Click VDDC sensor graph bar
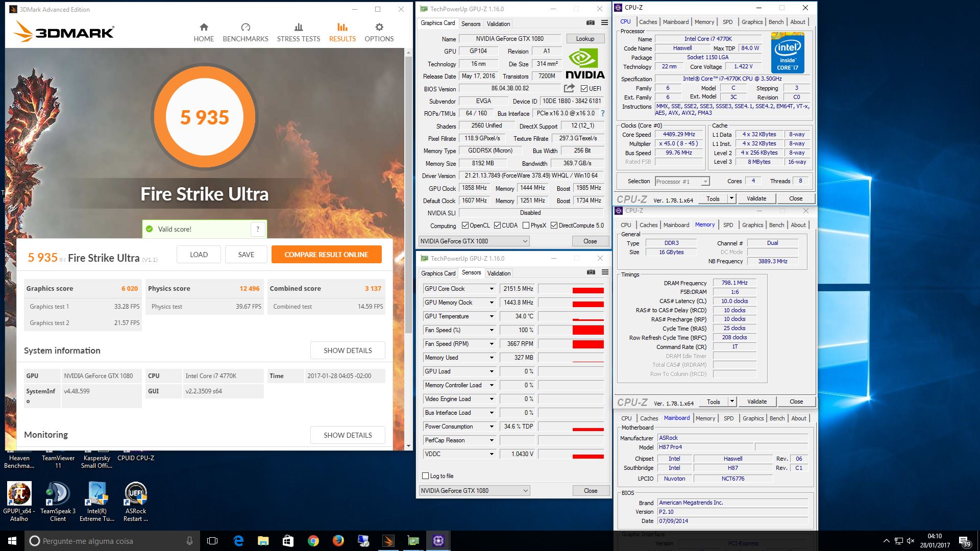The height and width of the screenshot is (551, 980). click(x=571, y=454)
